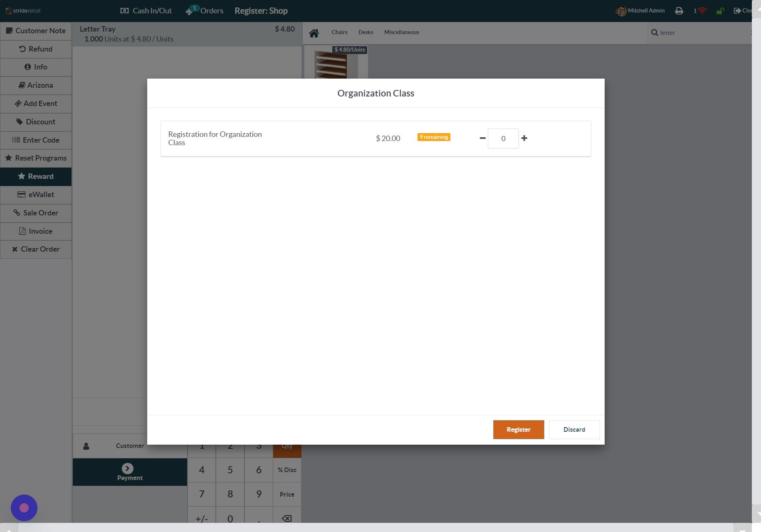Click the Customer button

click(130, 446)
